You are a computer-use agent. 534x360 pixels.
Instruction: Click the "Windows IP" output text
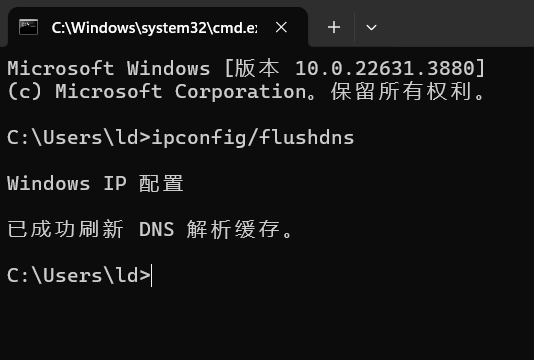pos(66,184)
